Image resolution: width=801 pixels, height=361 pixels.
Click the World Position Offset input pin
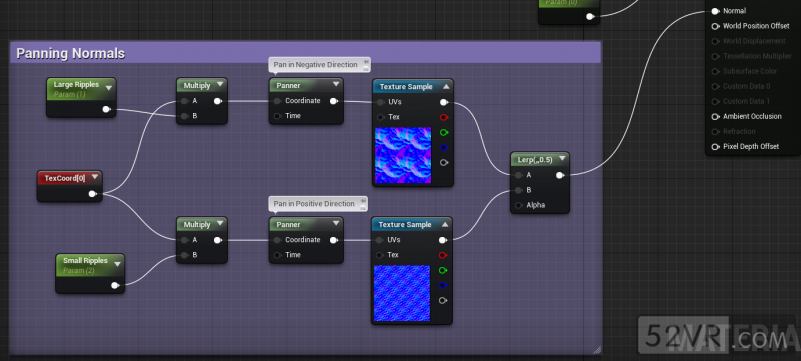pyautogui.click(x=716, y=26)
